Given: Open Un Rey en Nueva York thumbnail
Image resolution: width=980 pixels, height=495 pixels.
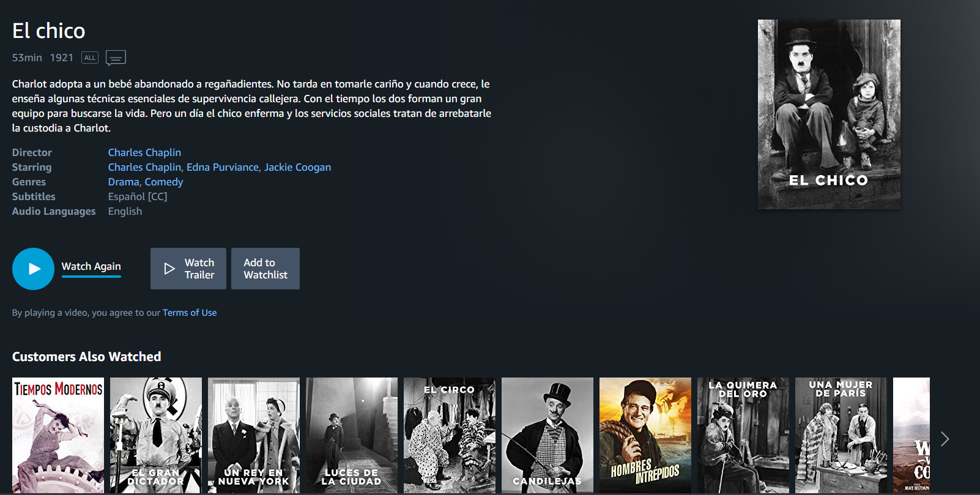Looking at the screenshot, I should click(x=254, y=435).
